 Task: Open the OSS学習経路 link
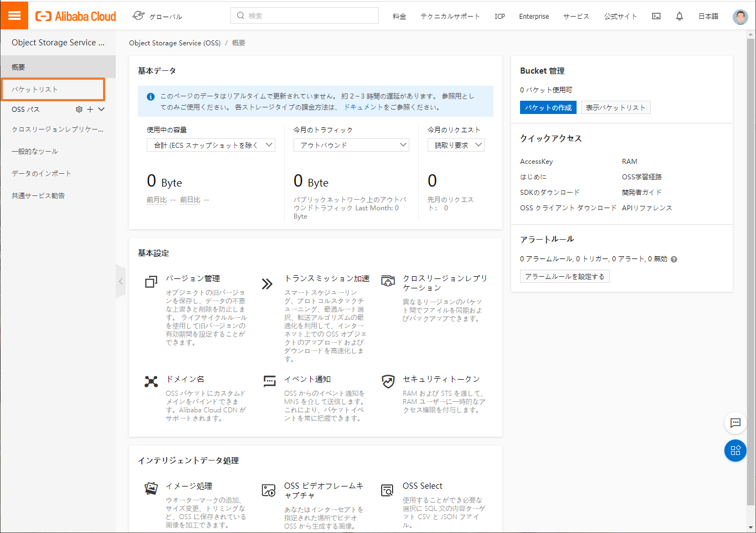click(642, 177)
